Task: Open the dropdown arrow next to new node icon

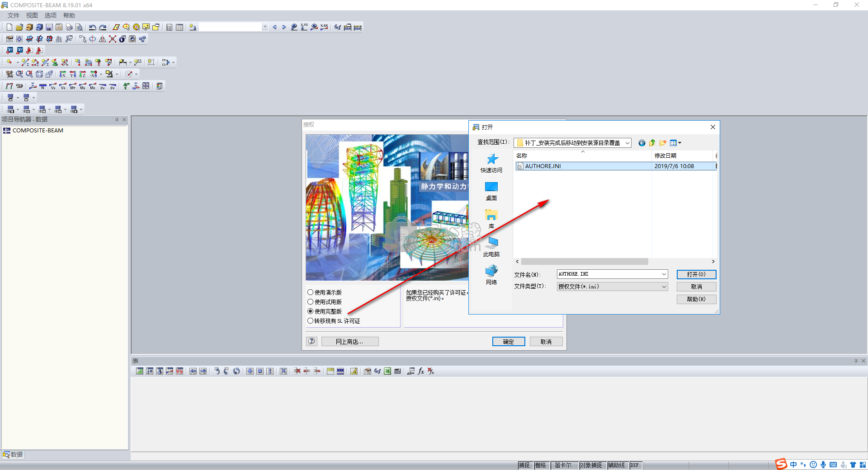Action: pos(18,62)
